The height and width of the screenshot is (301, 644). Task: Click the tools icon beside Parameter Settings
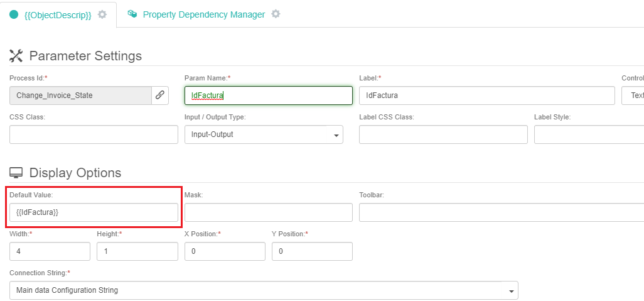point(16,55)
